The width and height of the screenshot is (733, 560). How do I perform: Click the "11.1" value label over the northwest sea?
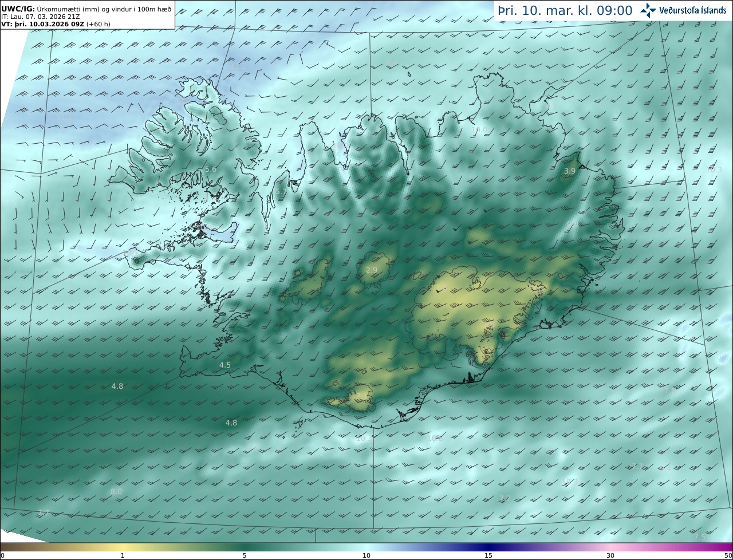click(65, 117)
